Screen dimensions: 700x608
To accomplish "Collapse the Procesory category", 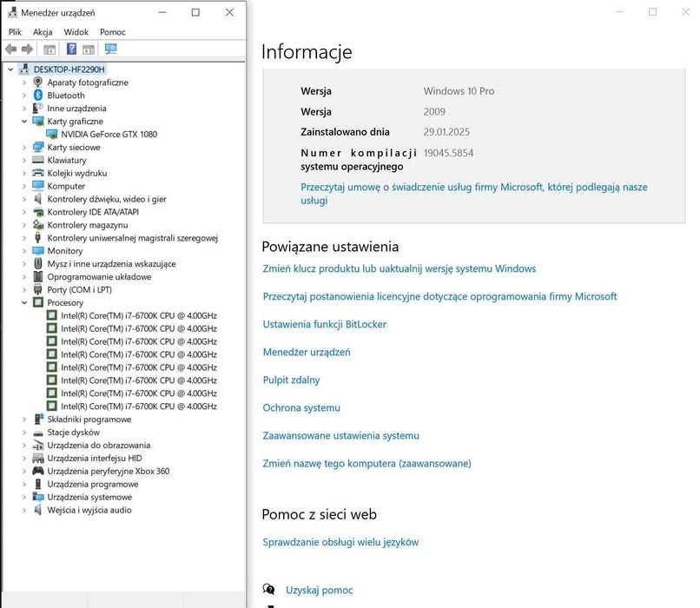I will click(24, 302).
